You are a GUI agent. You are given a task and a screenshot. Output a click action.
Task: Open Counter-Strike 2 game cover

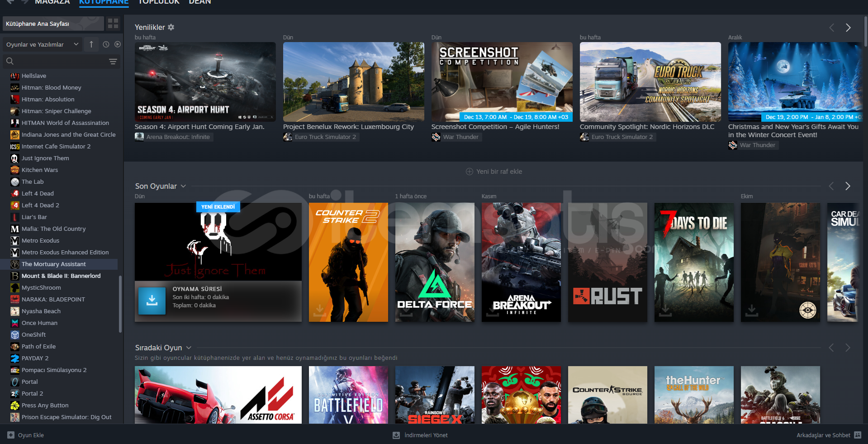click(x=348, y=263)
